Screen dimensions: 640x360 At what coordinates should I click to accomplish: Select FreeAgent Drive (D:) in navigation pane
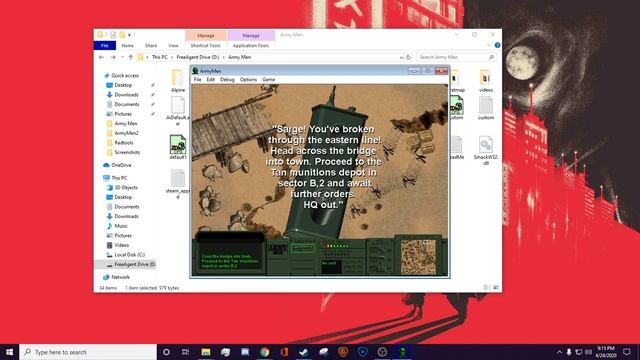(134, 264)
